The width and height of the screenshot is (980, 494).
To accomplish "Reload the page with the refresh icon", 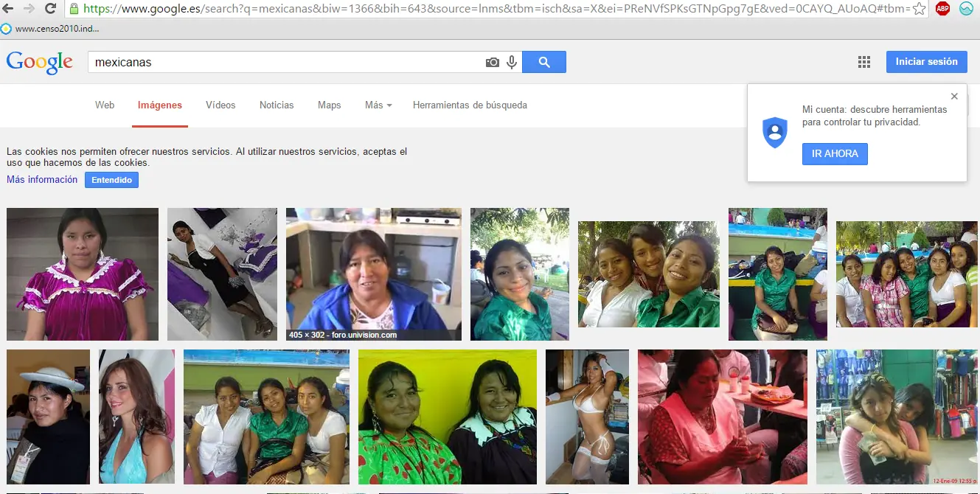I will click(50, 9).
